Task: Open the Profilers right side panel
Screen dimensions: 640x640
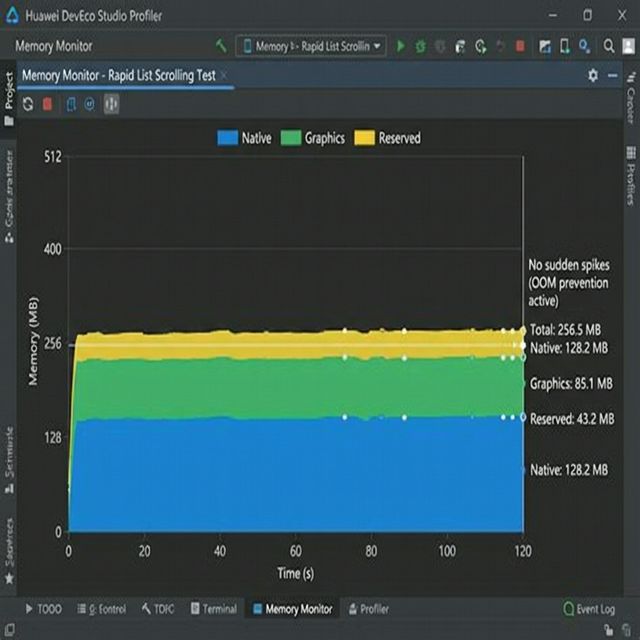Action: click(631, 175)
